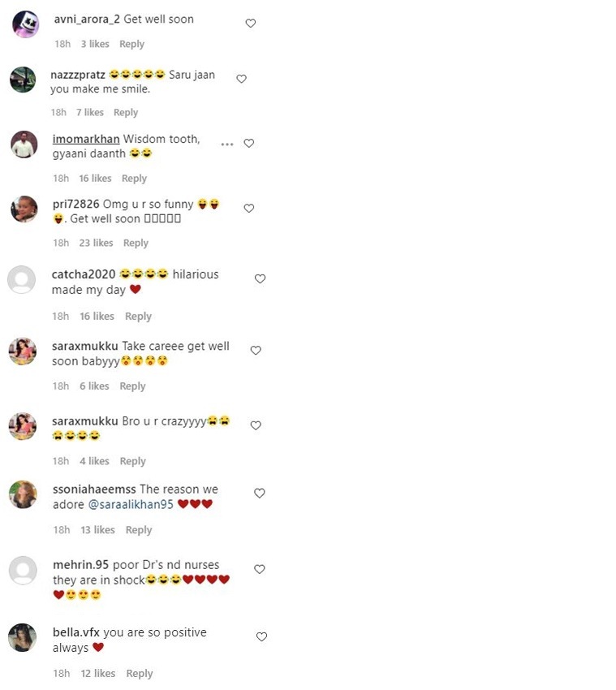Open bella.vfx's profile avatar
616x690 pixels.
[23, 637]
